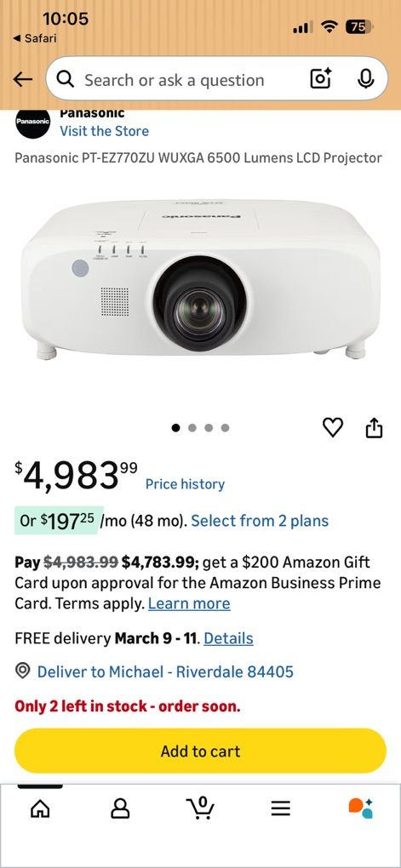Visit the Panasonic store link
This screenshot has height=868, width=401.
(x=104, y=131)
